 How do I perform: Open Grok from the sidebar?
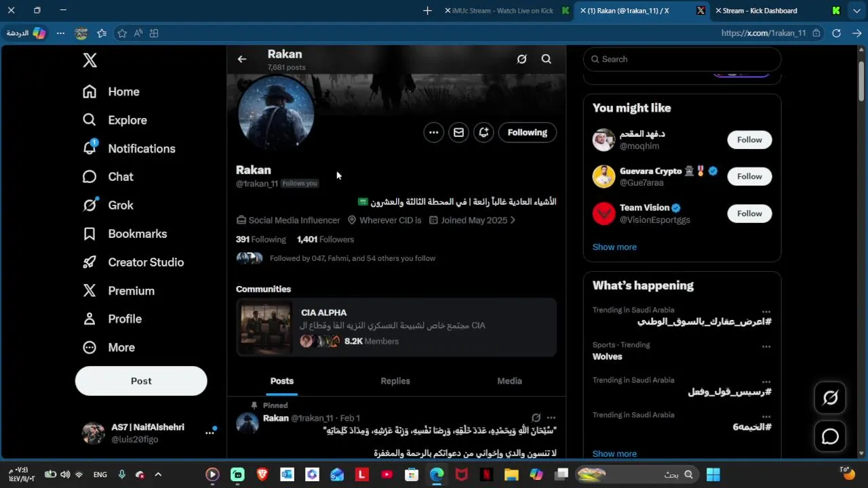108,205
